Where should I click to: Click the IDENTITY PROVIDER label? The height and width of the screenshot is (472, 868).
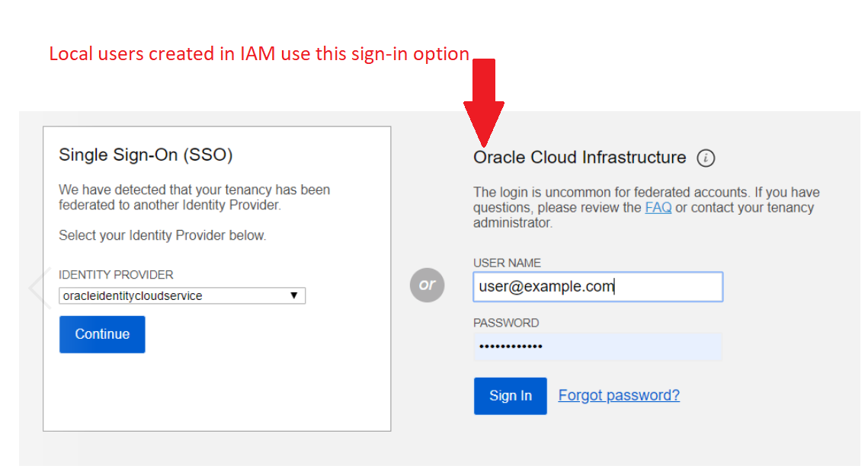click(116, 275)
